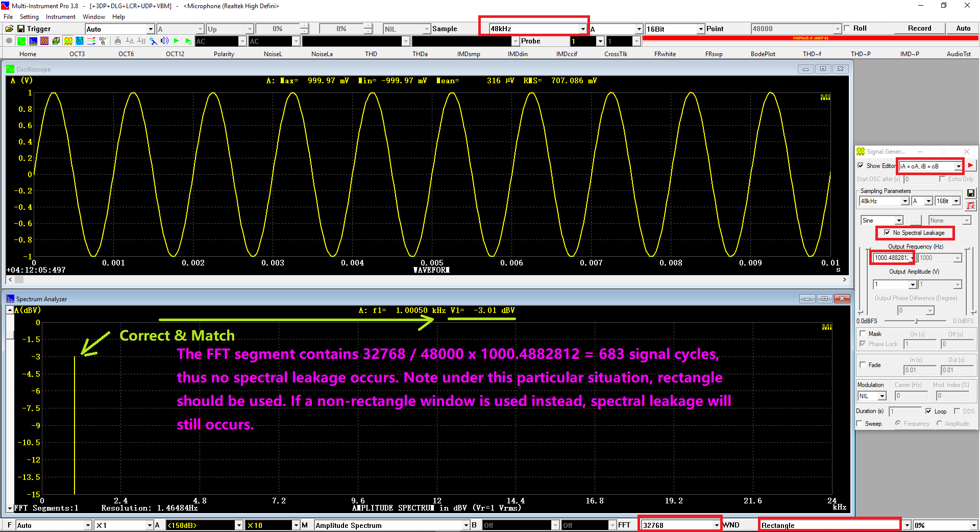Click the red play button in Signal Generator

pyautogui.click(x=970, y=165)
